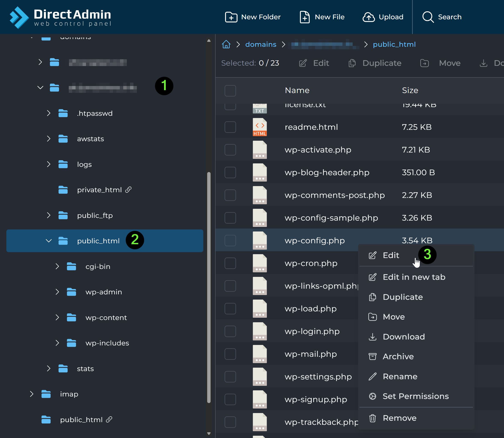Viewport: 504px width, 438px height.
Task: Go to home via breadcrumb house icon
Action: pos(226,44)
